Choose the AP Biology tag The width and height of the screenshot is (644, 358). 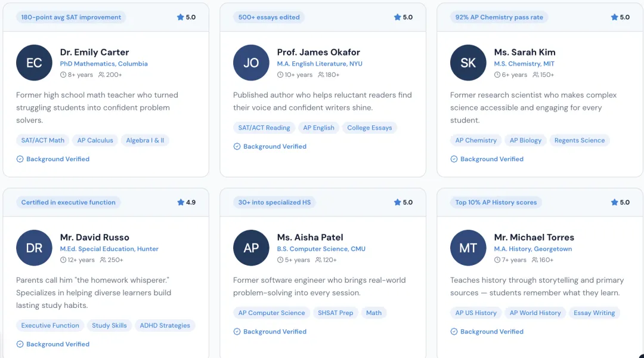click(525, 140)
